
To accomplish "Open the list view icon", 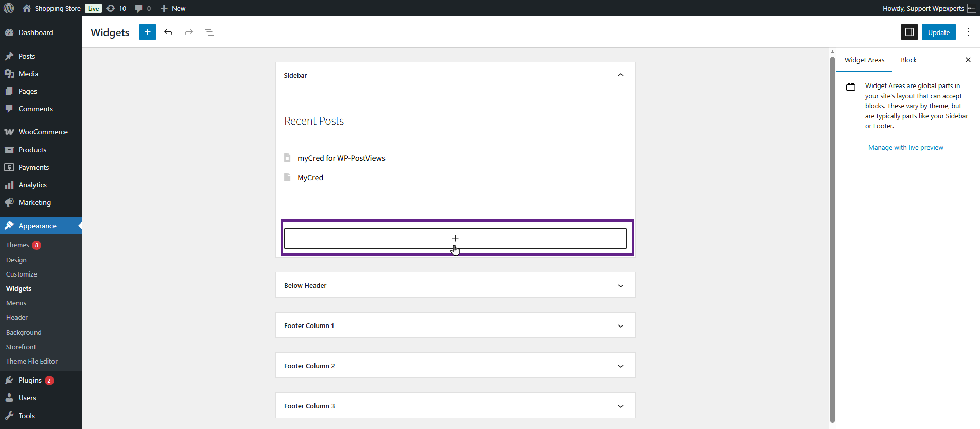I will tap(209, 32).
